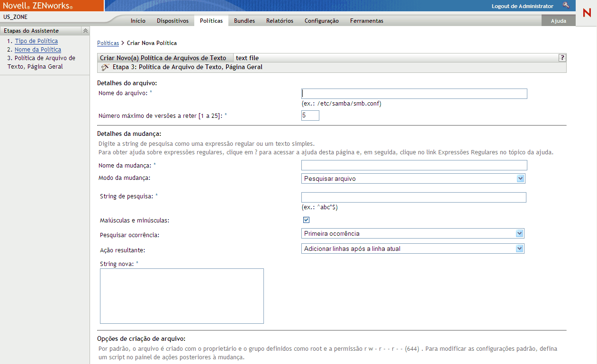
Task: Open the Ação resultante dropdown
Action: [x=413, y=249]
